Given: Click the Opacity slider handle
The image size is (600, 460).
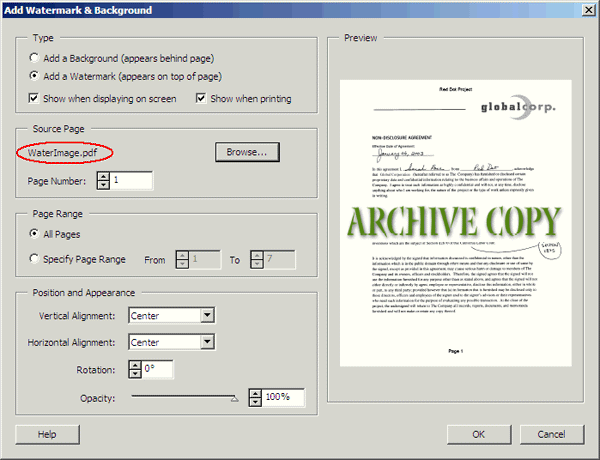Looking at the screenshot, I should [235, 398].
